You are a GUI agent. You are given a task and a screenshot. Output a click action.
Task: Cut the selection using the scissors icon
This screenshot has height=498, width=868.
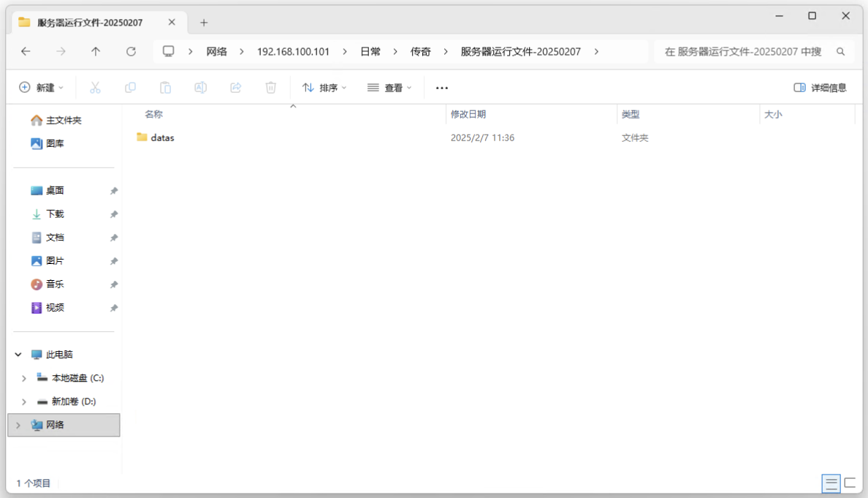pyautogui.click(x=95, y=87)
